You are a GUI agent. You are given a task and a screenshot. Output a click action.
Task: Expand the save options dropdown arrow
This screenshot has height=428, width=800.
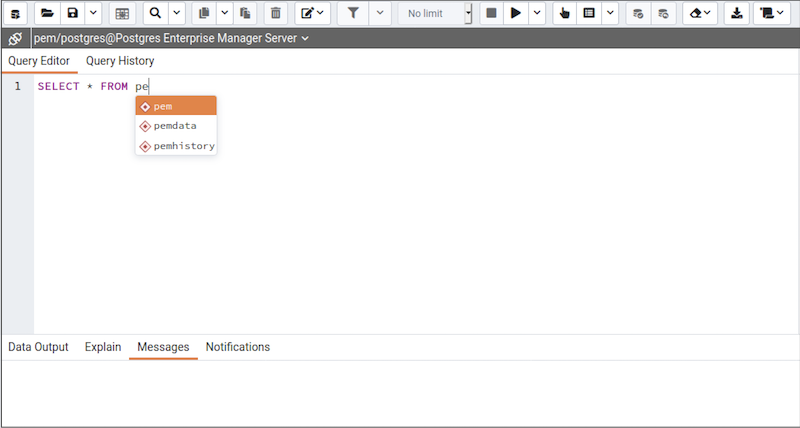93,14
